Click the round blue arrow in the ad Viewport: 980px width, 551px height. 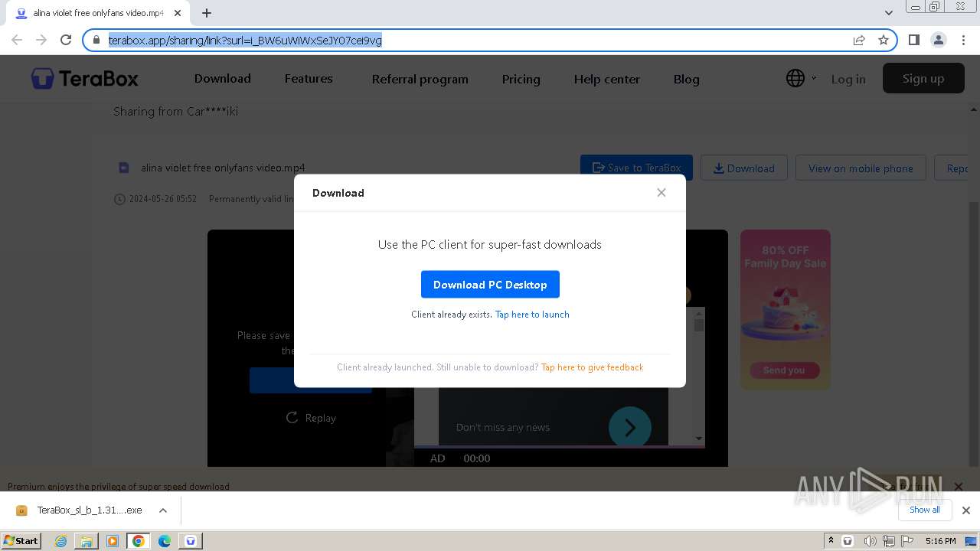pyautogui.click(x=630, y=427)
